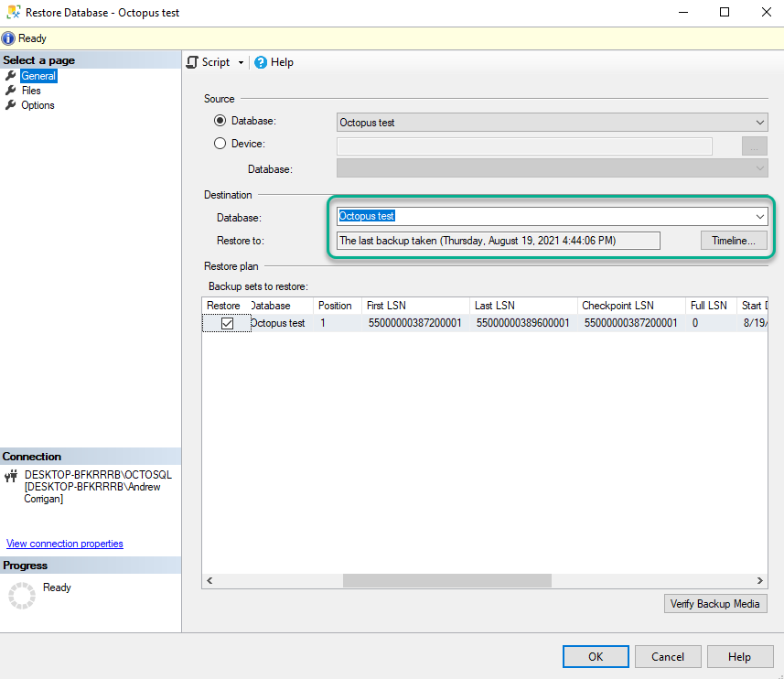The width and height of the screenshot is (784, 679).
Task: Open the source Database dropdown
Action: coord(759,122)
